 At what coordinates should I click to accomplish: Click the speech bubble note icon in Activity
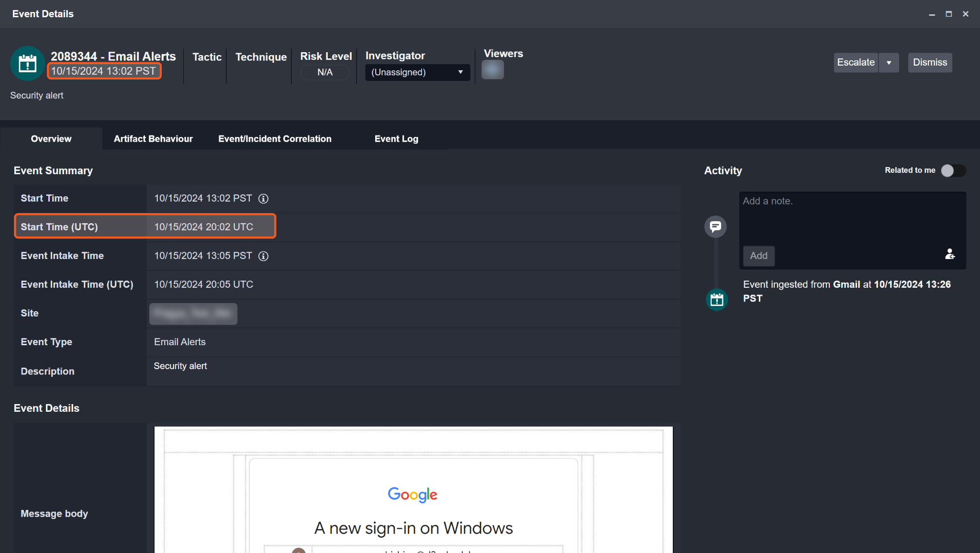click(x=715, y=226)
